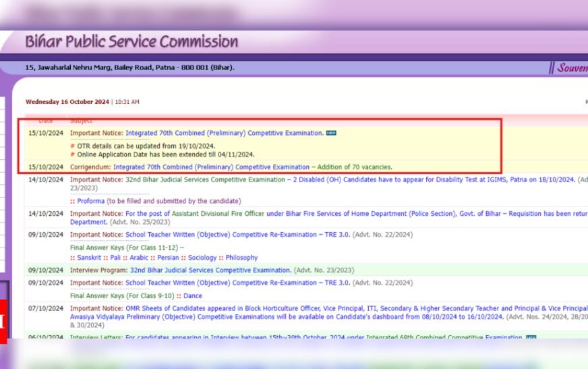This screenshot has width=588, height=369.
Task: Open Sanskrit final answer key
Action: (x=89, y=258)
